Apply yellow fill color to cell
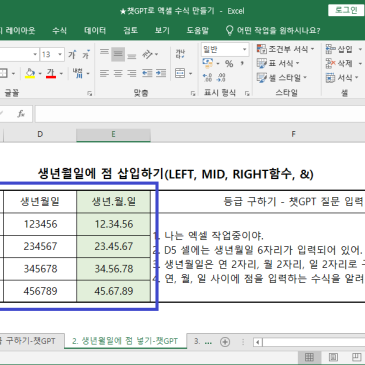365x365 pixels. [30, 73]
